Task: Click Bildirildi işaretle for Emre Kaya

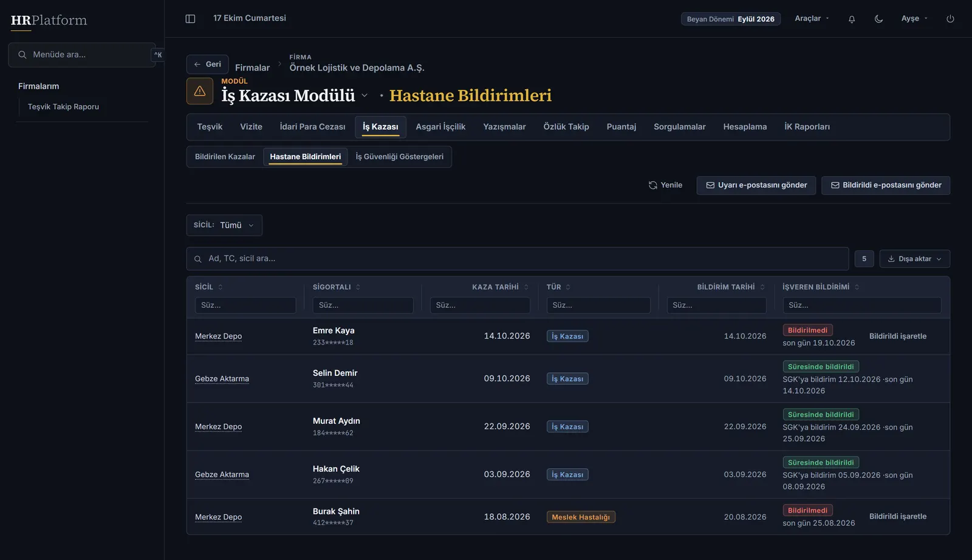Action: pyautogui.click(x=898, y=336)
